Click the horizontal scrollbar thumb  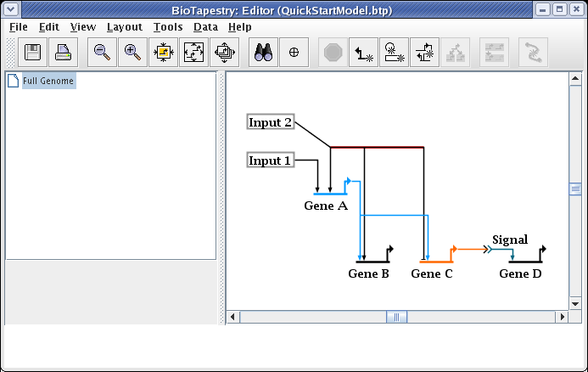(396, 317)
